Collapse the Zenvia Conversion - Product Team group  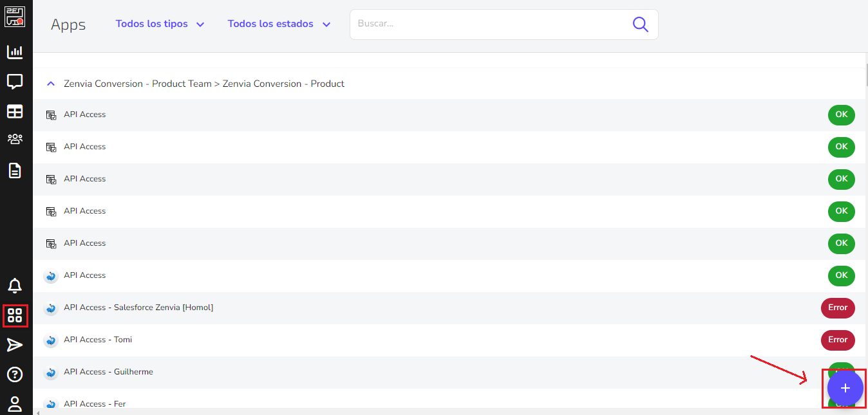click(x=51, y=84)
